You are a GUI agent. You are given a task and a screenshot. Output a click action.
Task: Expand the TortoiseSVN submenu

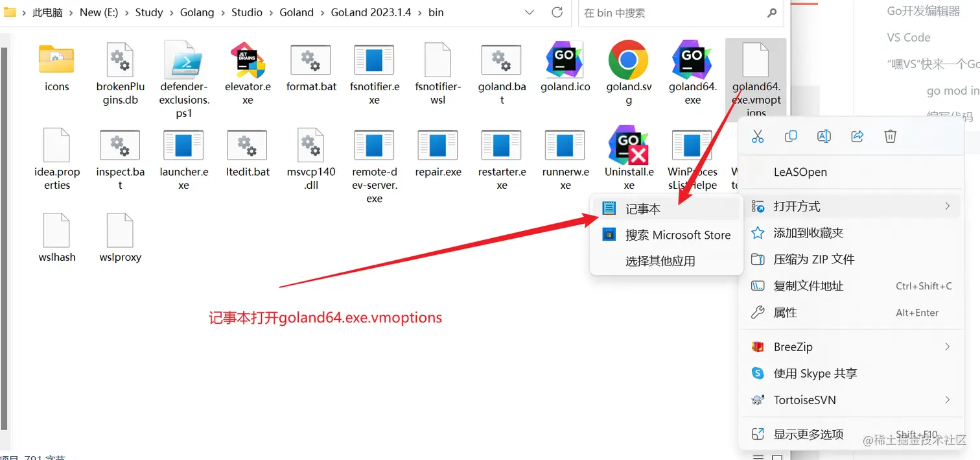tap(850, 400)
